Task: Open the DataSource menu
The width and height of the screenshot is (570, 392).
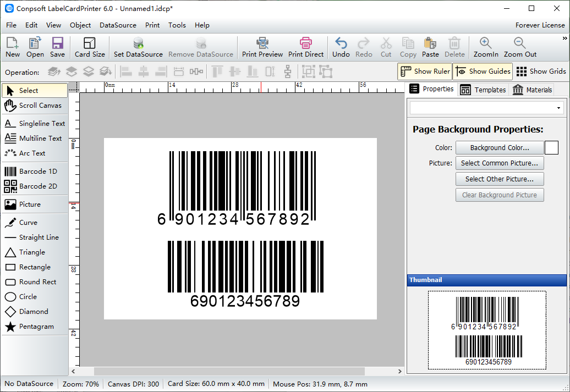Action: (118, 25)
